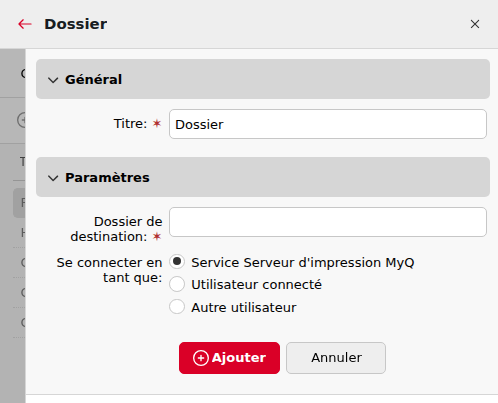Click the Général section header title
The width and height of the screenshot is (498, 403).
pyautogui.click(x=94, y=79)
